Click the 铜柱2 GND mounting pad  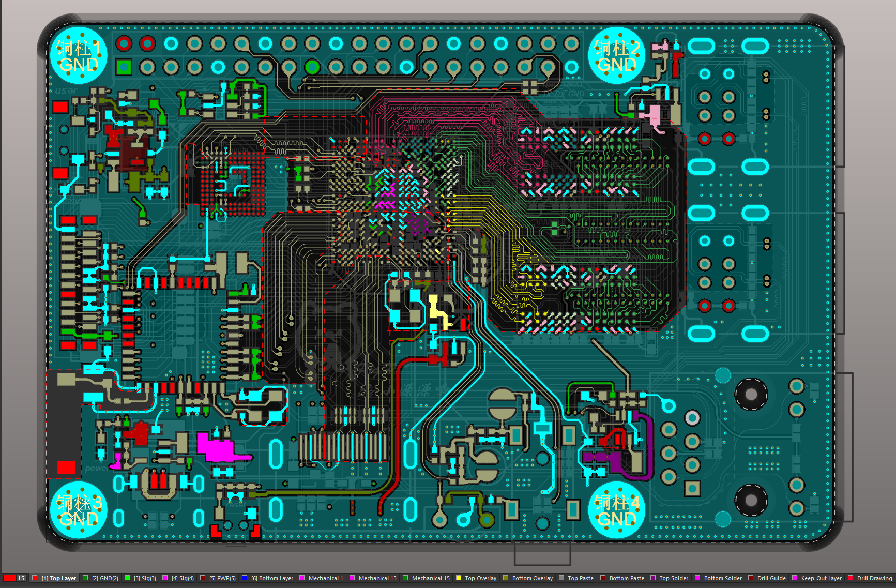(x=616, y=55)
